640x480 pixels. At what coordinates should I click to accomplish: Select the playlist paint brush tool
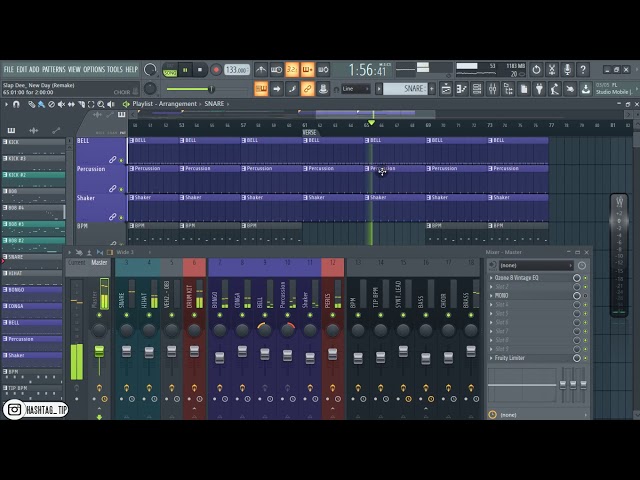(41, 104)
